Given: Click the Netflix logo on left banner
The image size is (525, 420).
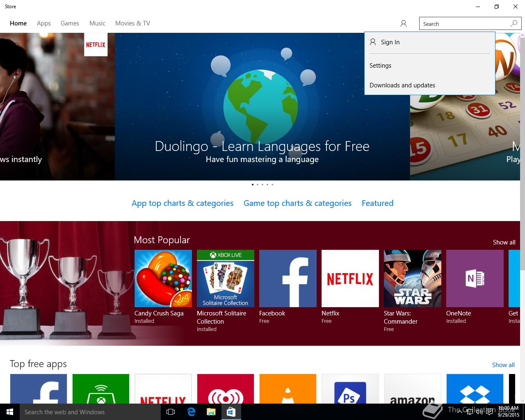Looking at the screenshot, I should [96, 45].
